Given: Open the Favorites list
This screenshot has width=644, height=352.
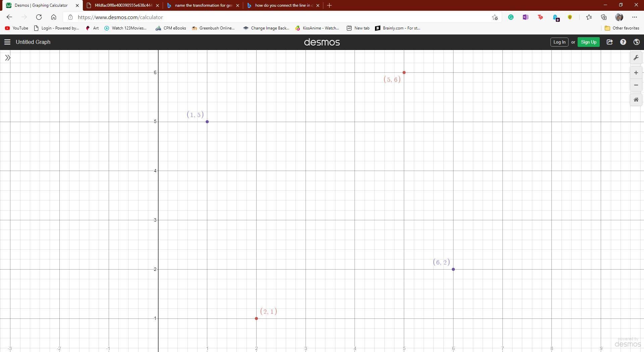Looking at the screenshot, I should pos(589,17).
